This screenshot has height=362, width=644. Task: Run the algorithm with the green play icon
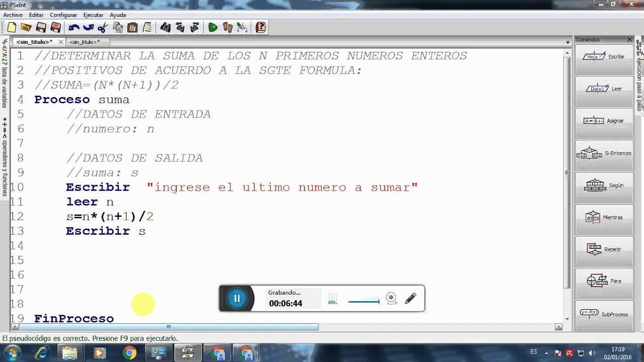click(213, 27)
